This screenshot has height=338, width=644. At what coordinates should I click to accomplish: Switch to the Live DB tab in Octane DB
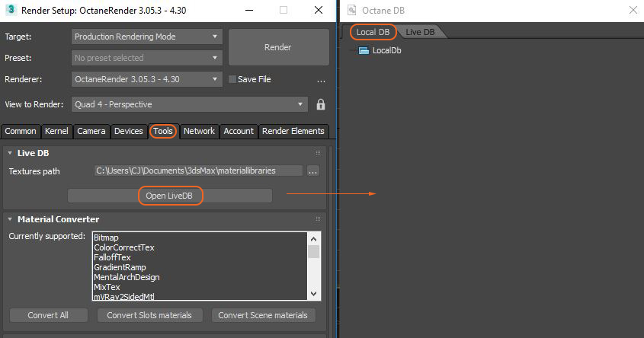pyautogui.click(x=420, y=32)
